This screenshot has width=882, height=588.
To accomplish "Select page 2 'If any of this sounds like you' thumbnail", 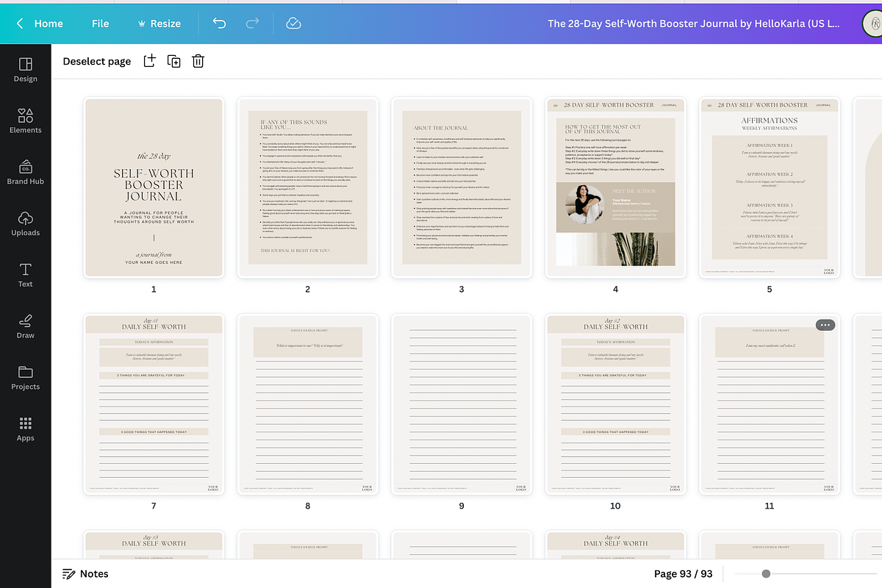I will 307,188.
